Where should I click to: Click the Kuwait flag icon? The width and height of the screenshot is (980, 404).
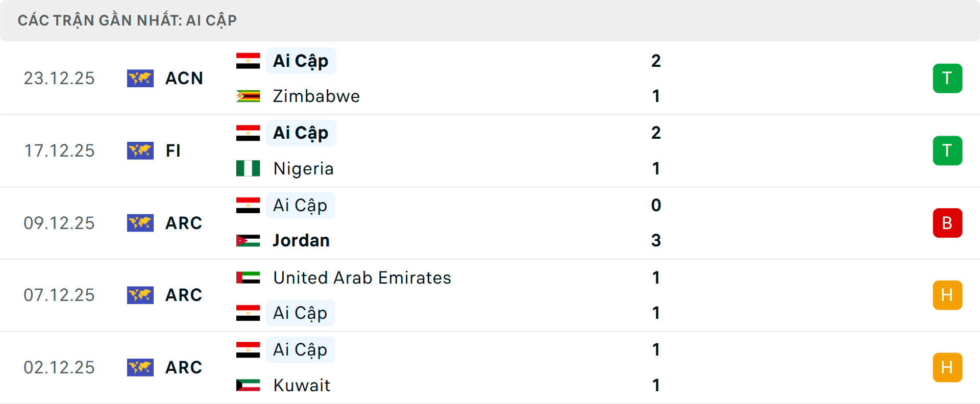click(x=248, y=385)
